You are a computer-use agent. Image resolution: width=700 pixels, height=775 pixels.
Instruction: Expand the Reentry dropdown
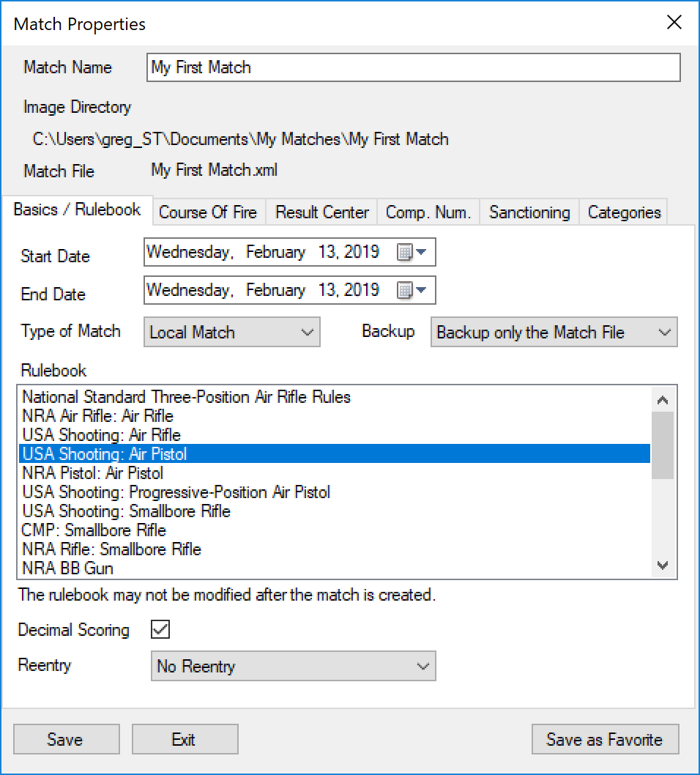point(293,667)
